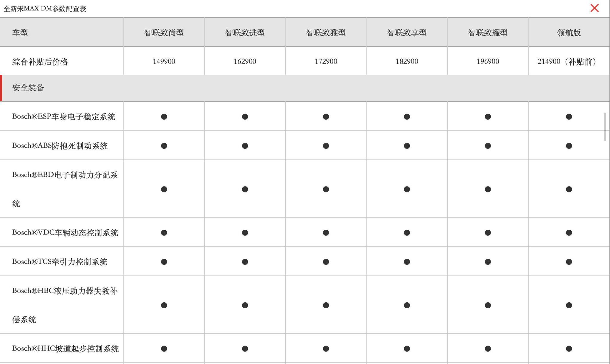Screen dimensions: 610x364
Task: Click the price 162900
Action: (245, 61)
